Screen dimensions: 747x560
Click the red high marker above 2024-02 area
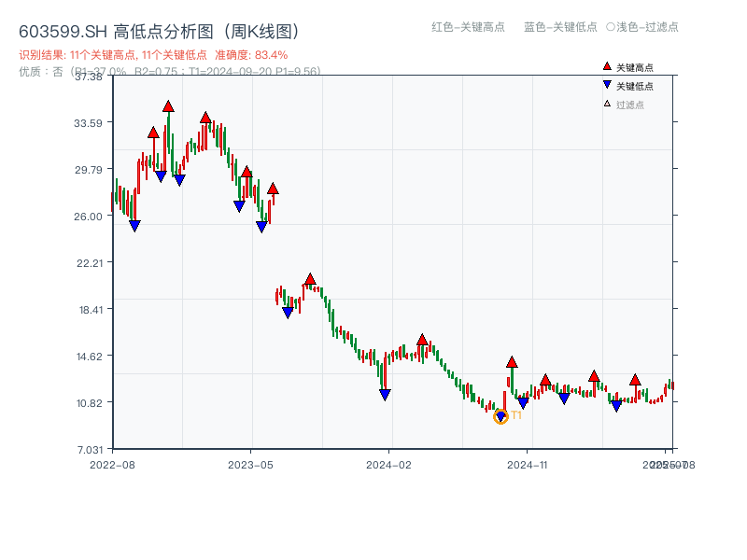click(422, 340)
